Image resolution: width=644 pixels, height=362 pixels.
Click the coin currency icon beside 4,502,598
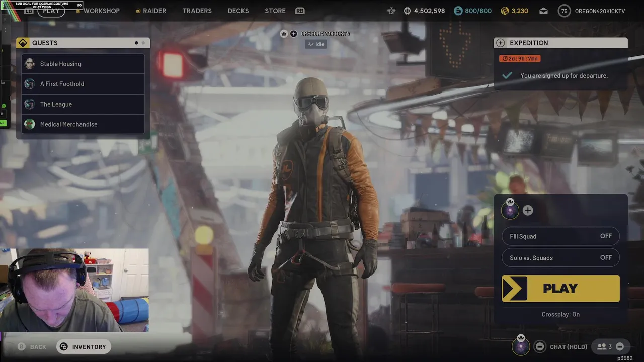coord(407,11)
